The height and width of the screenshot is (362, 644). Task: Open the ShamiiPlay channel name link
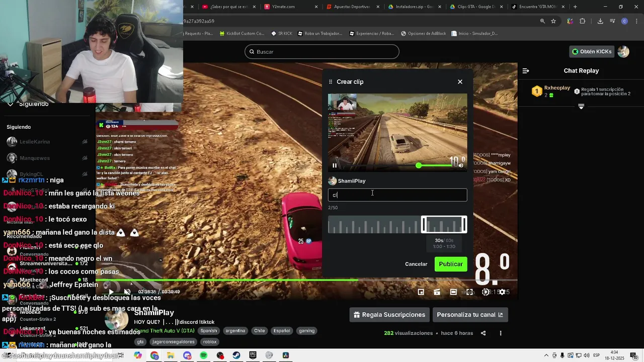pyautogui.click(x=154, y=313)
